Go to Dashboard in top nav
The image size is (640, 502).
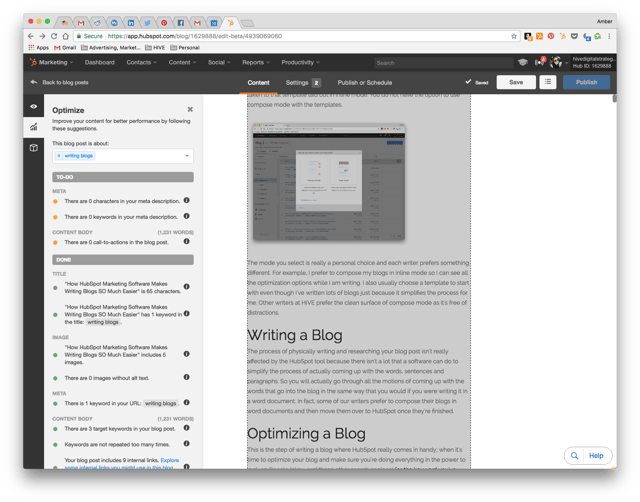click(x=100, y=62)
